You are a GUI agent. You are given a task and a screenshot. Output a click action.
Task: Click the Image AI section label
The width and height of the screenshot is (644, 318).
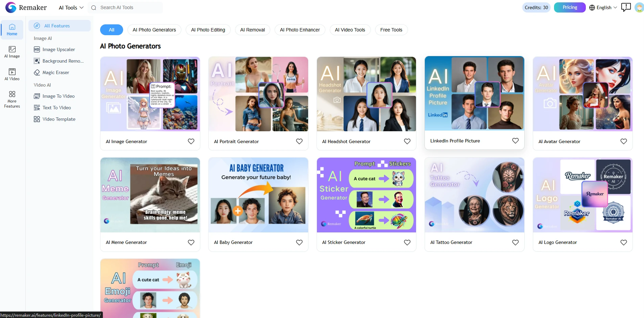click(43, 38)
